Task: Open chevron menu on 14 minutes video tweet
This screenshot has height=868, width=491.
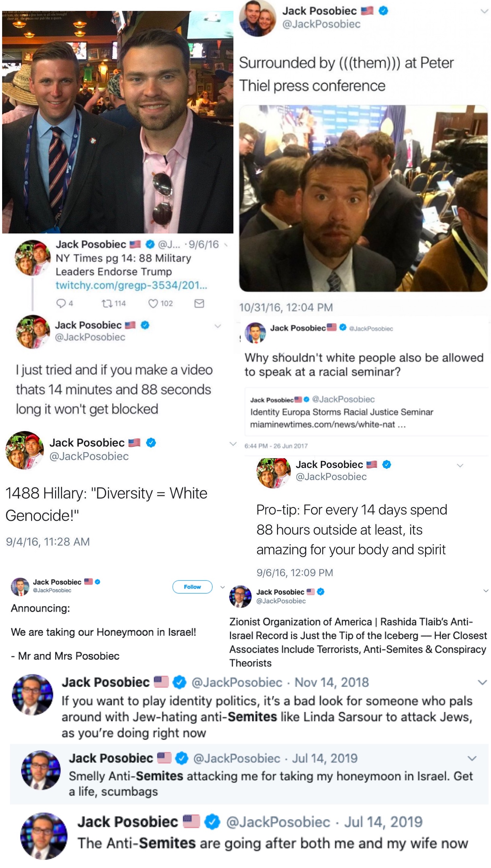Action: coord(218,326)
